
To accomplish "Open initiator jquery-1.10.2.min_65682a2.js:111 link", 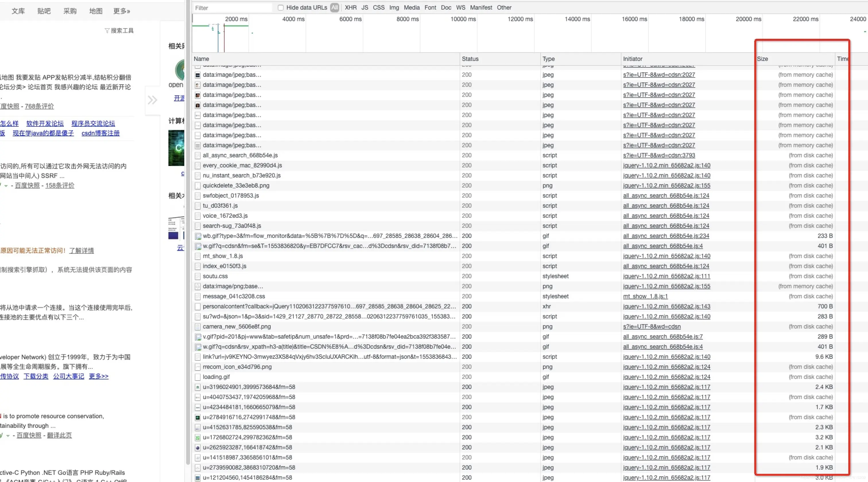I will click(666, 276).
